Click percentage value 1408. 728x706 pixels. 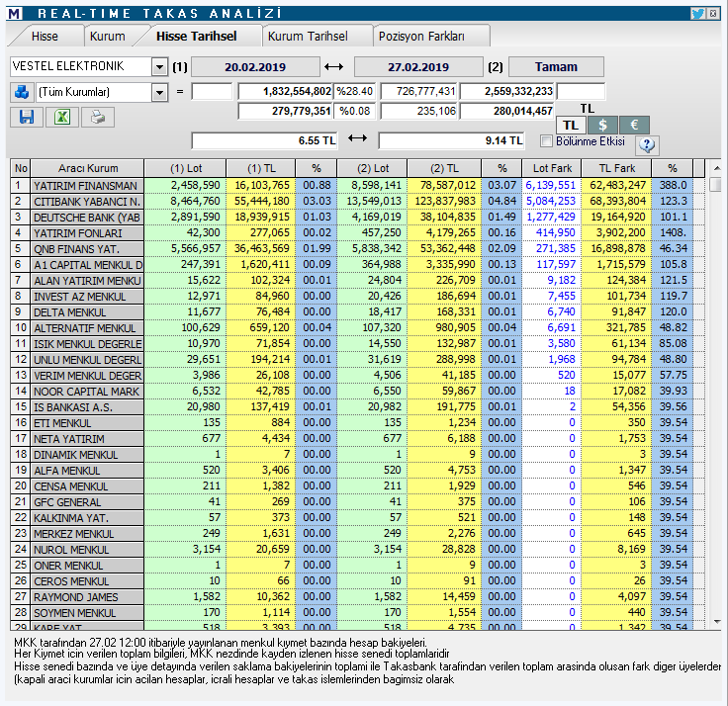tap(674, 232)
